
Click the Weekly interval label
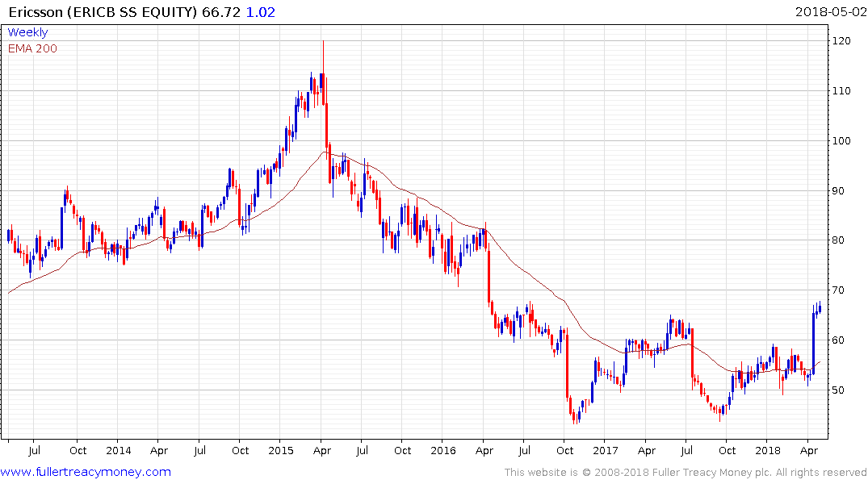[x=27, y=32]
